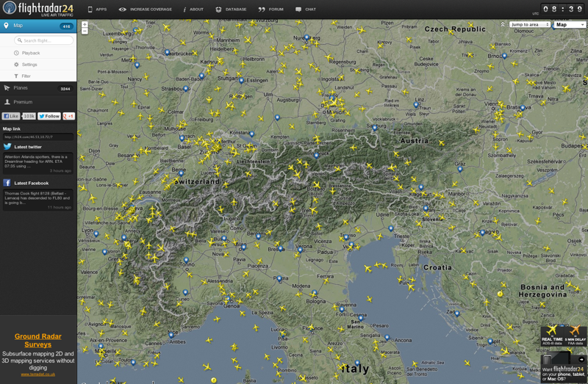Click the airport pin at Graz

(x=460, y=170)
